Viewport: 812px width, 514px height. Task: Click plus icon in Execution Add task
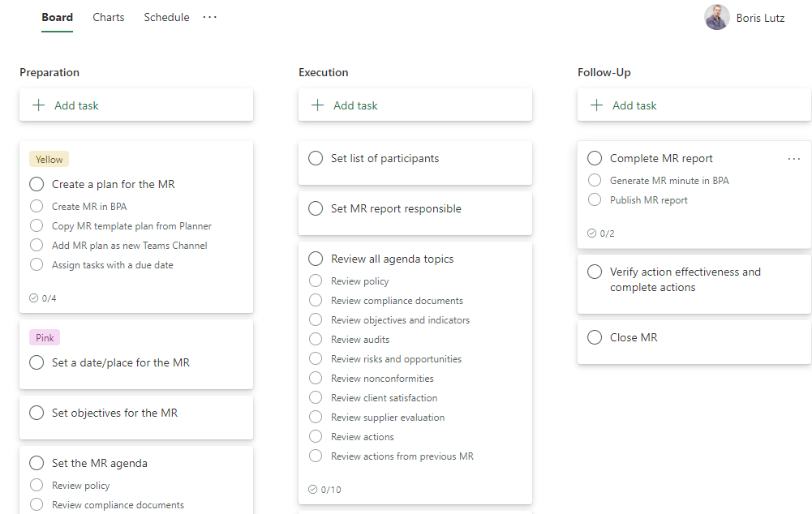(x=317, y=105)
